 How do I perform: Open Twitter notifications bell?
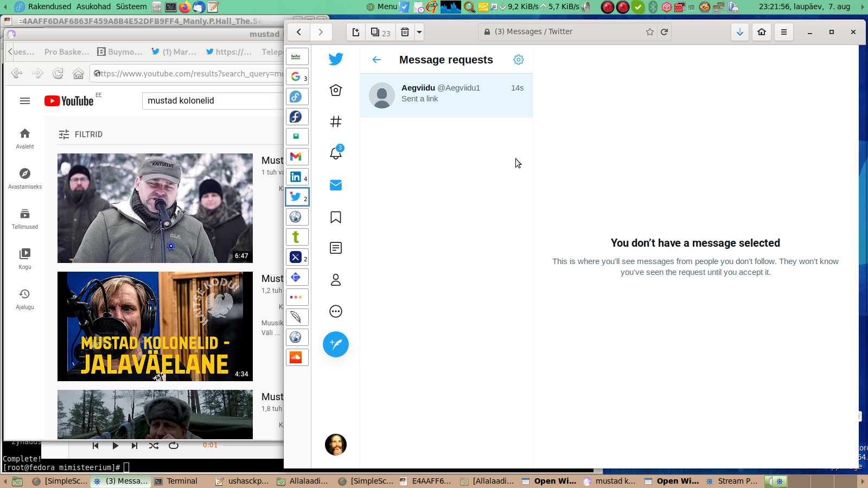click(x=336, y=153)
